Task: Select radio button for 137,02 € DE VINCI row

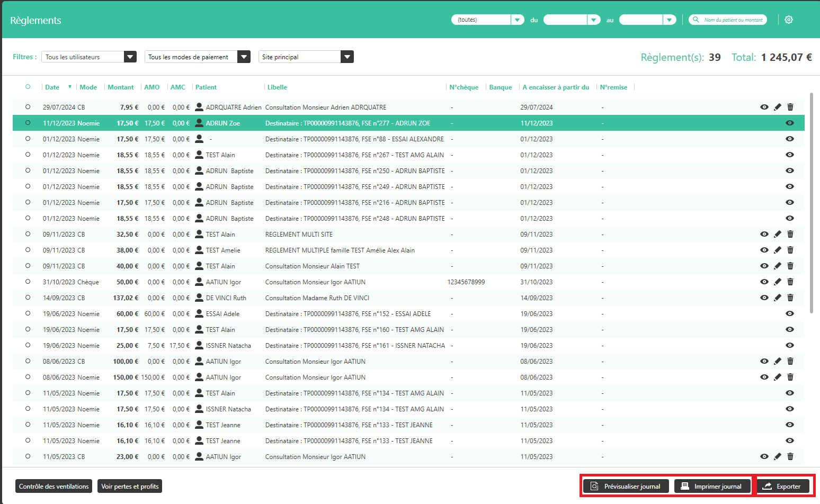Action: pyautogui.click(x=28, y=298)
